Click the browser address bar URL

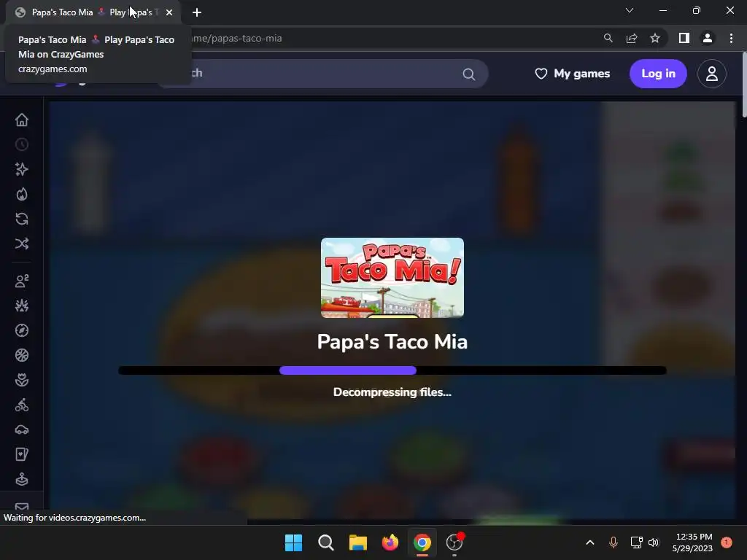click(x=236, y=38)
